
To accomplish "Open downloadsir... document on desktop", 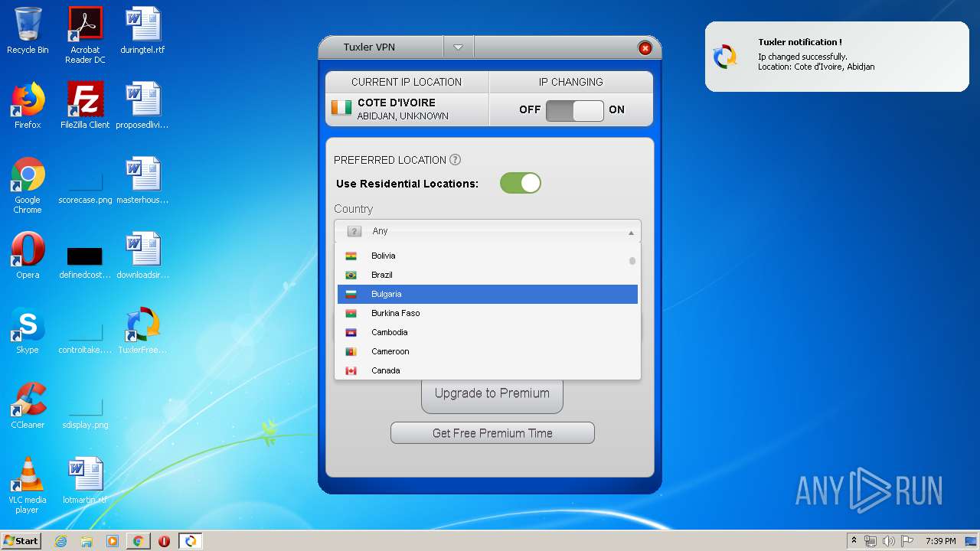I will 142,256.
